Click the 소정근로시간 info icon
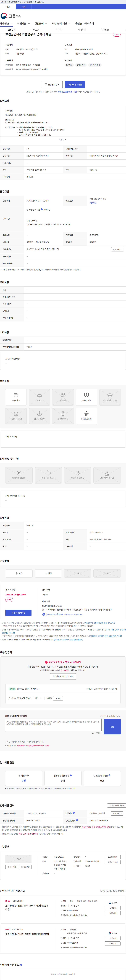The width and height of the screenshot is (126, 980). click(42, 209)
